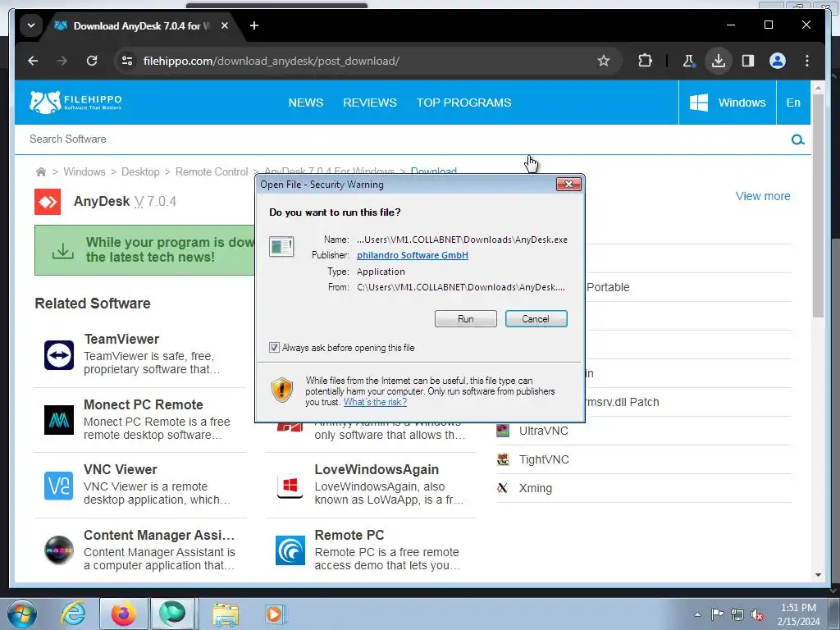This screenshot has height=630, width=840.
Task: Click the AnyDesk red logo icon
Action: [x=48, y=202]
